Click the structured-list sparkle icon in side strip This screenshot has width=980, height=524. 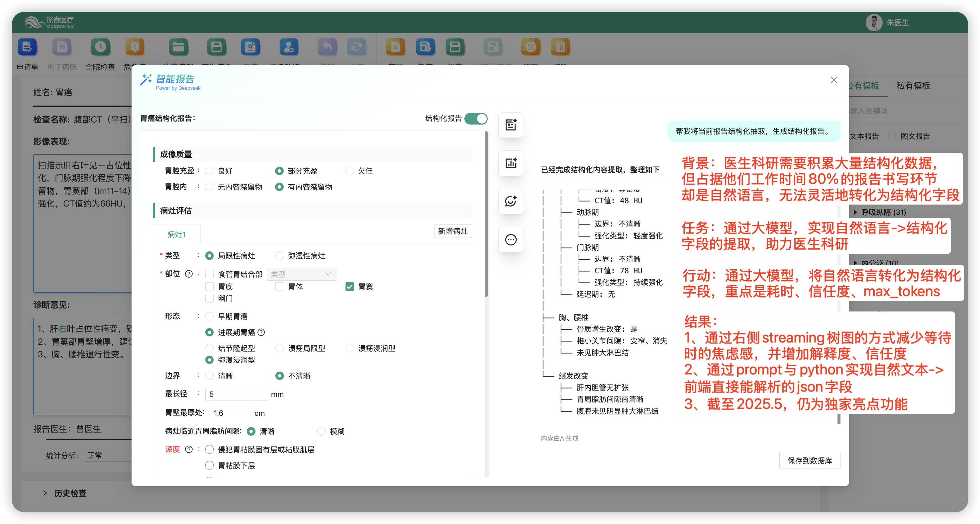click(511, 125)
